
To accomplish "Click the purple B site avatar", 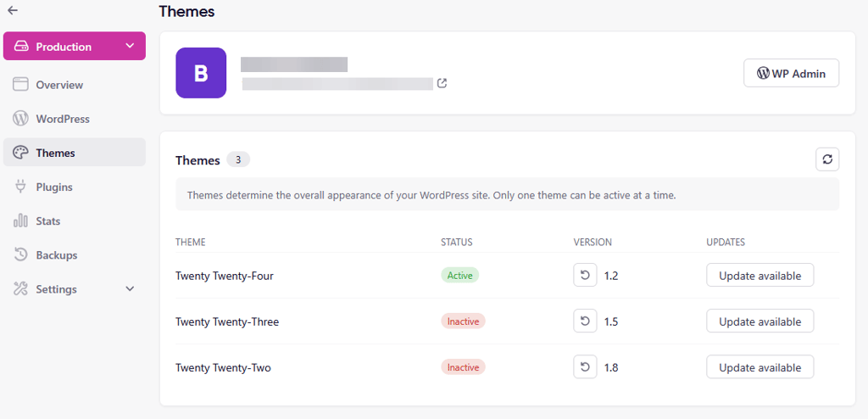I will point(201,73).
